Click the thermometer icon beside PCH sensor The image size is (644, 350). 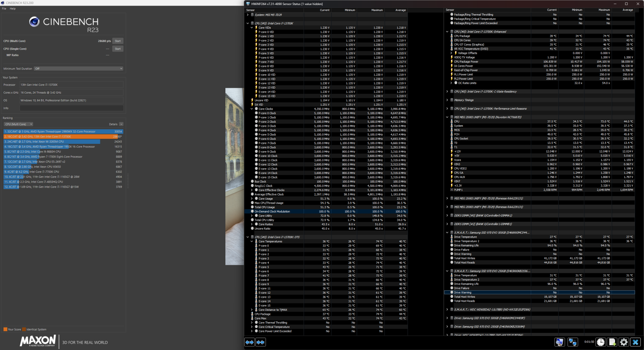pyautogui.click(x=452, y=134)
